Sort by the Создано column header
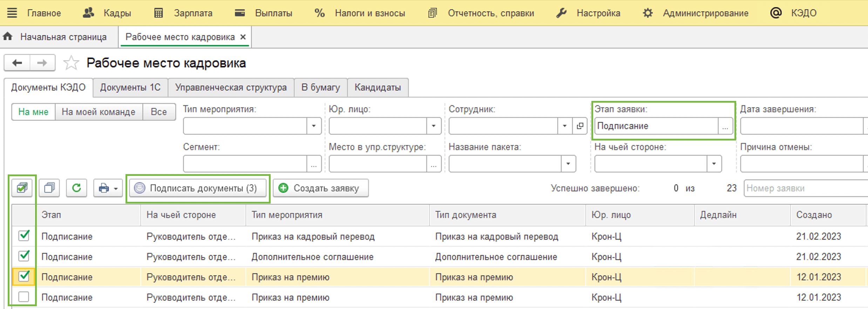Screen dimensions: 868x309 point(829,215)
